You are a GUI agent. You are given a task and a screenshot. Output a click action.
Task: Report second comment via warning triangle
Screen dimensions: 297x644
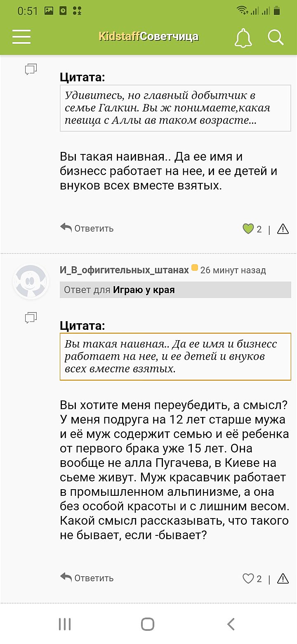click(283, 579)
